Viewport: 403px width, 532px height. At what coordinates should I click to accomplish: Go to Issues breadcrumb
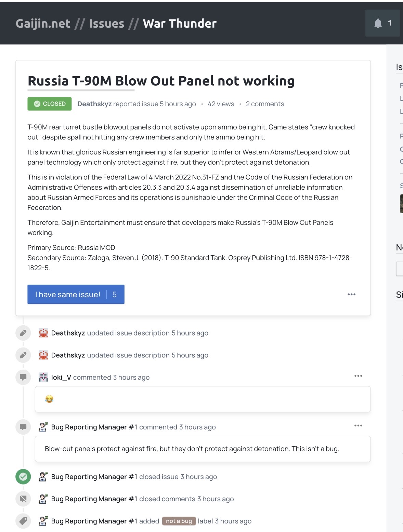(x=107, y=24)
